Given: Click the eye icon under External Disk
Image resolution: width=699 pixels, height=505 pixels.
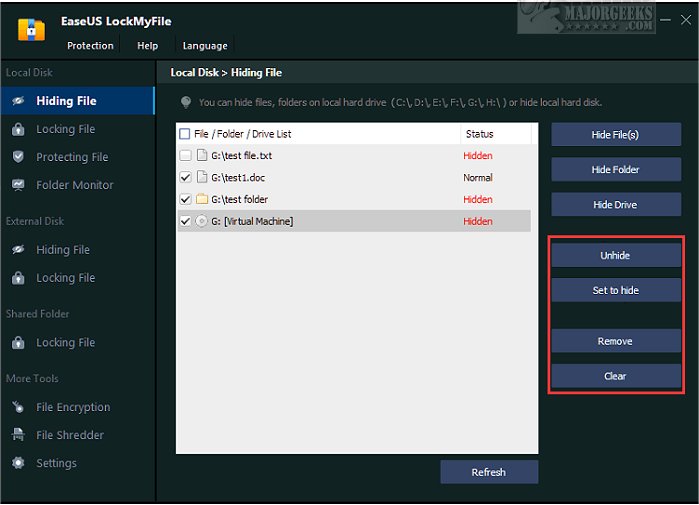Looking at the screenshot, I should (18, 250).
